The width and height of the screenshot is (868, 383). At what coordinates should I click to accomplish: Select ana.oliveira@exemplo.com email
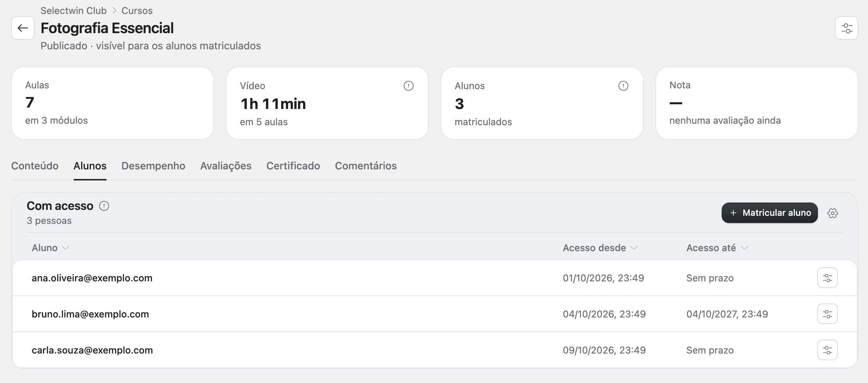click(x=92, y=278)
